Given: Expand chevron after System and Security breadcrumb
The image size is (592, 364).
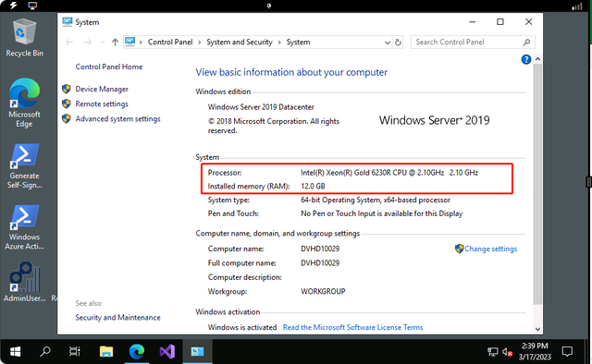Looking at the screenshot, I should click(x=279, y=42).
